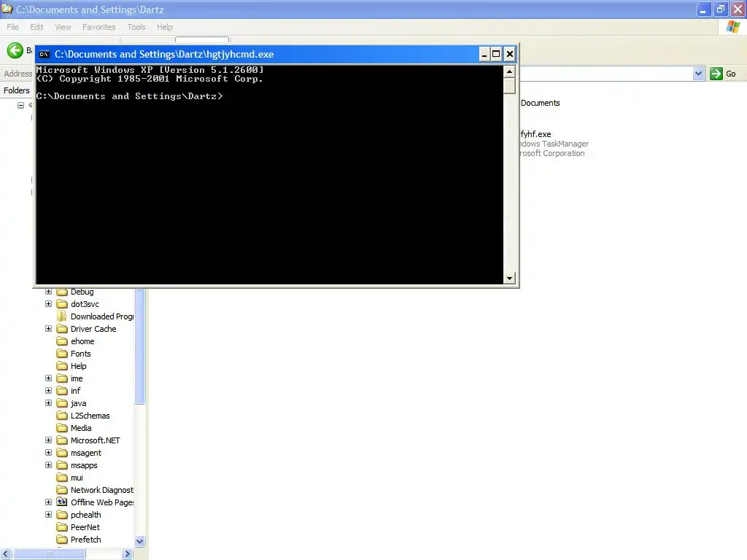Select the inf folder icon
This screenshot has height=560, width=747.
click(62, 391)
